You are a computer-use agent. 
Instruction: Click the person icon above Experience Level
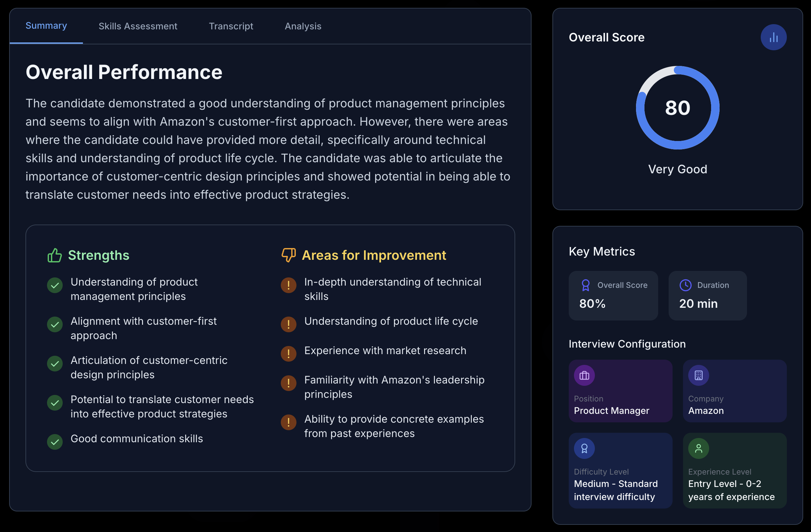pyautogui.click(x=698, y=448)
